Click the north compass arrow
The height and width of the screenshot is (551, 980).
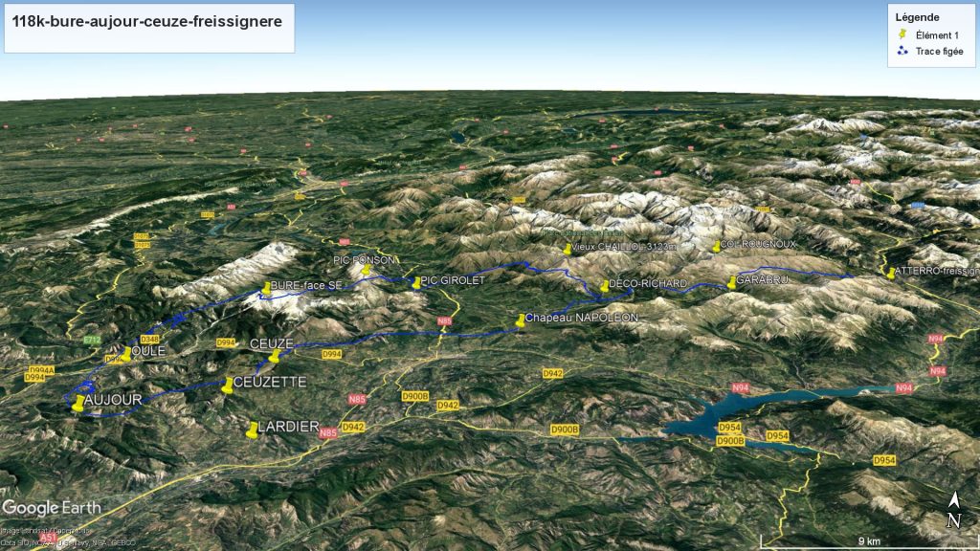[954, 511]
